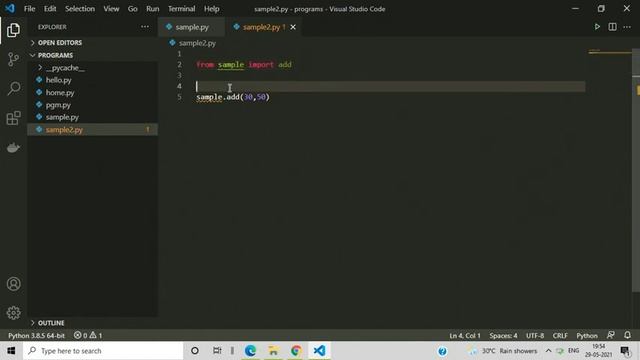Open weather Rain showers widget in taskbar

click(x=503, y=351)
